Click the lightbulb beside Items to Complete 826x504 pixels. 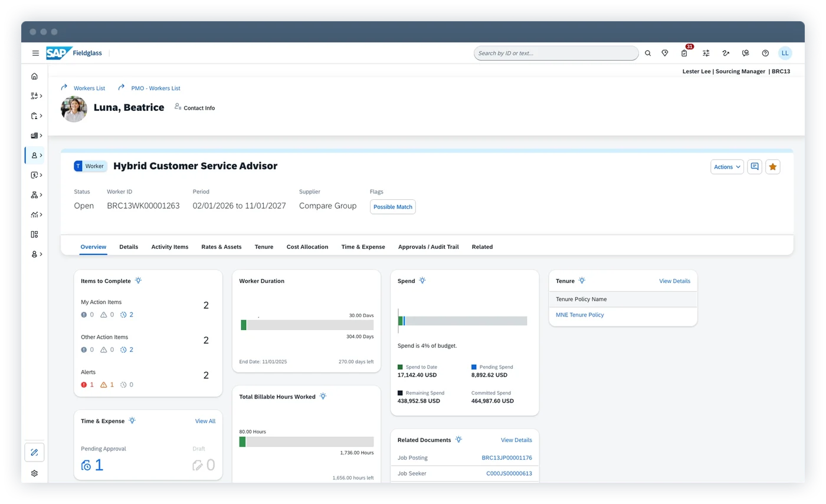point(138,281)
